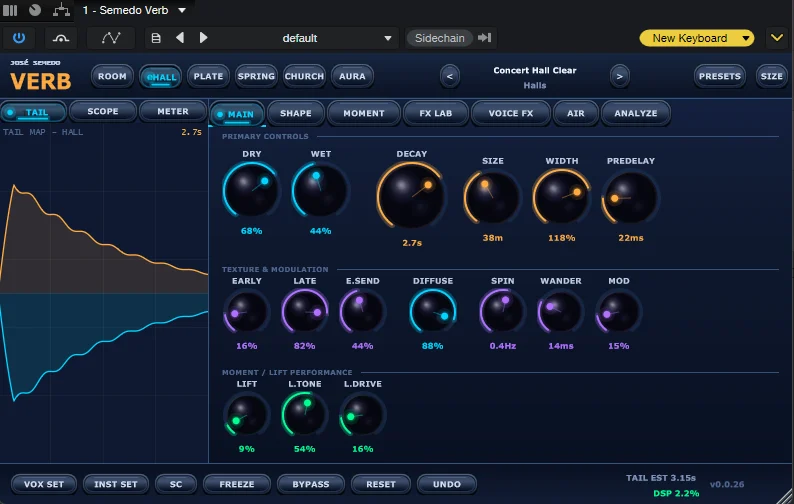Click the WET knob
This screenshot has height=504, width=794.
[x=320, y=190]
